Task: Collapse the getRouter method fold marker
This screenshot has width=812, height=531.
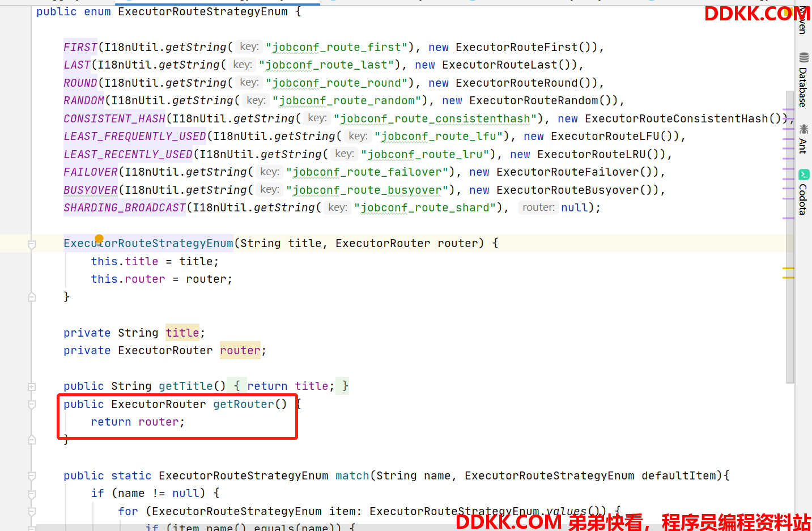Action: (x=32, y=405)
